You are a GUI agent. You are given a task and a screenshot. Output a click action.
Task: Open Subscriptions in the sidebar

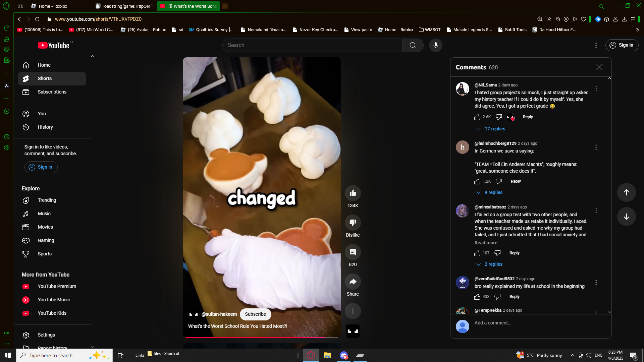pos(52,92)
